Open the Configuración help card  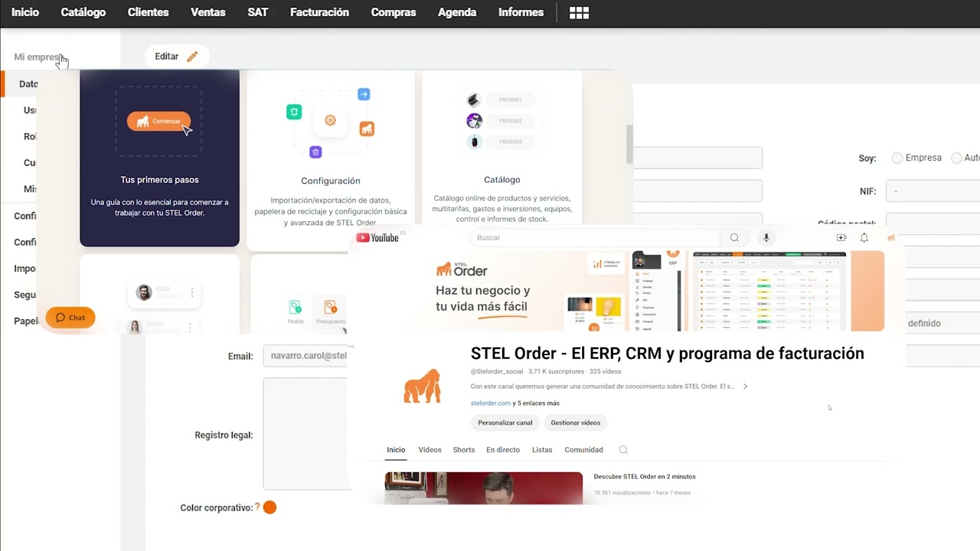pyautogui.click(x=331, y=161)
